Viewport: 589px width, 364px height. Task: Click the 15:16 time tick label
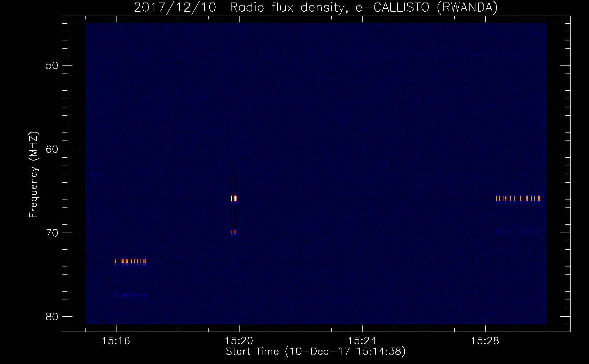[x=116, y=341]
